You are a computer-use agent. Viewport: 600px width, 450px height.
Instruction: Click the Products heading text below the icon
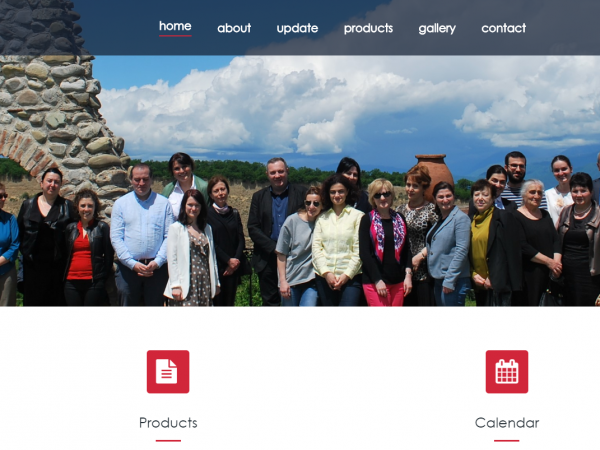point(168,423)
